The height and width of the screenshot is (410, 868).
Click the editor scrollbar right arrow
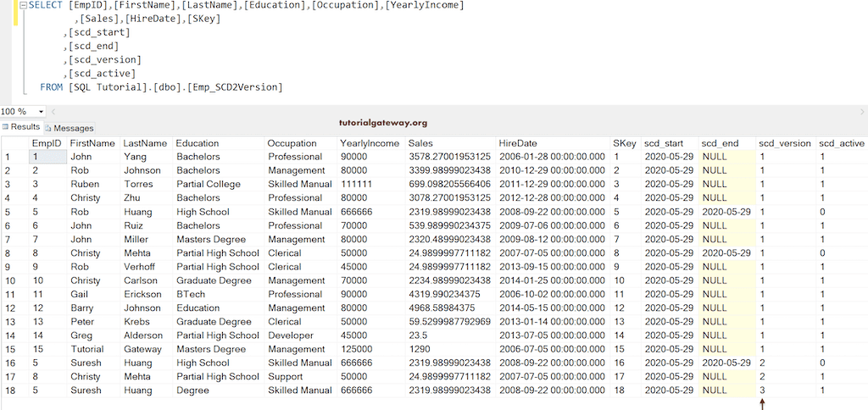[x=862, y=112]
